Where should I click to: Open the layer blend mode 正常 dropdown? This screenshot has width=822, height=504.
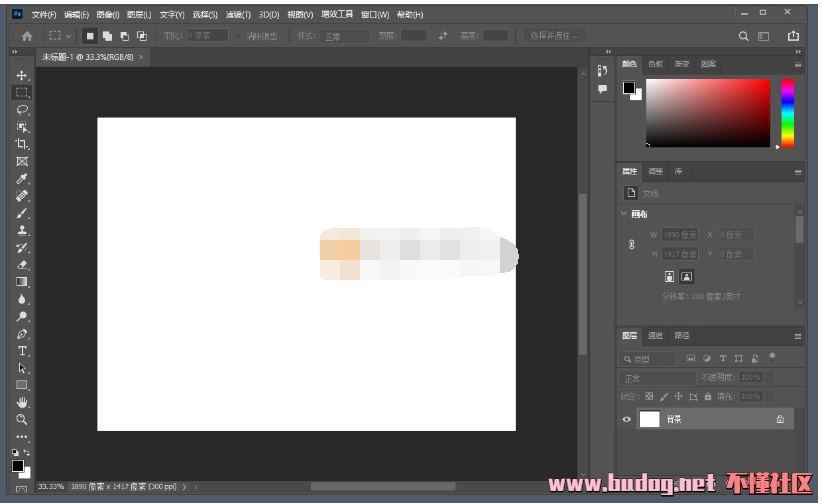coord(658,378)
